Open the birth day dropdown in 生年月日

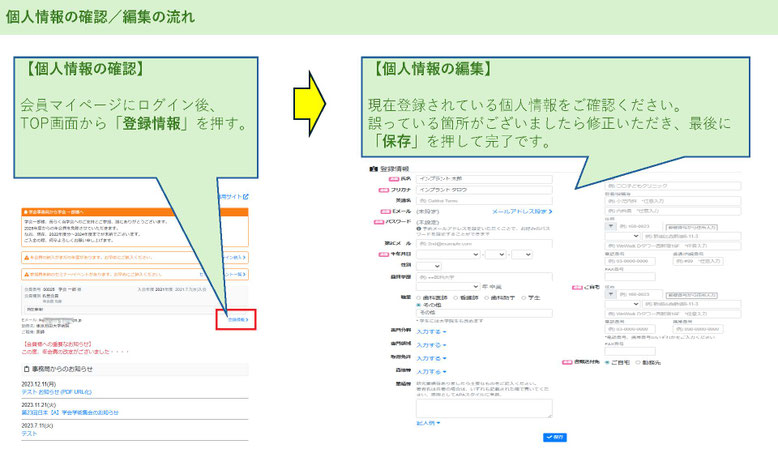tap(522, 255)
